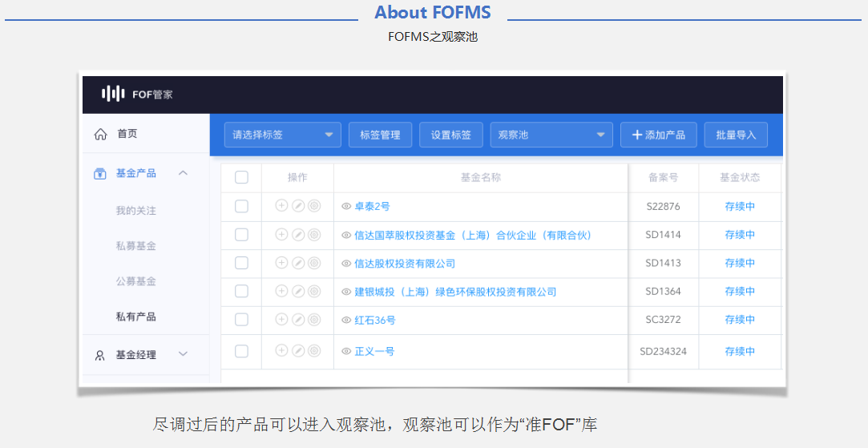868x448 pixels.
Task: Click edit pencil icon in 建银城投 row
Action: point(298,291)
